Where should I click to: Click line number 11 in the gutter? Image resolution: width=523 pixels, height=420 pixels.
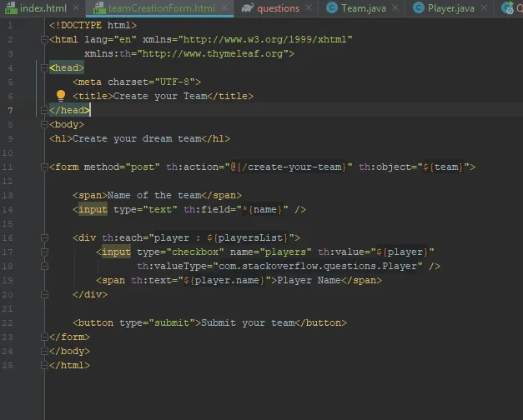click(8, 167)
